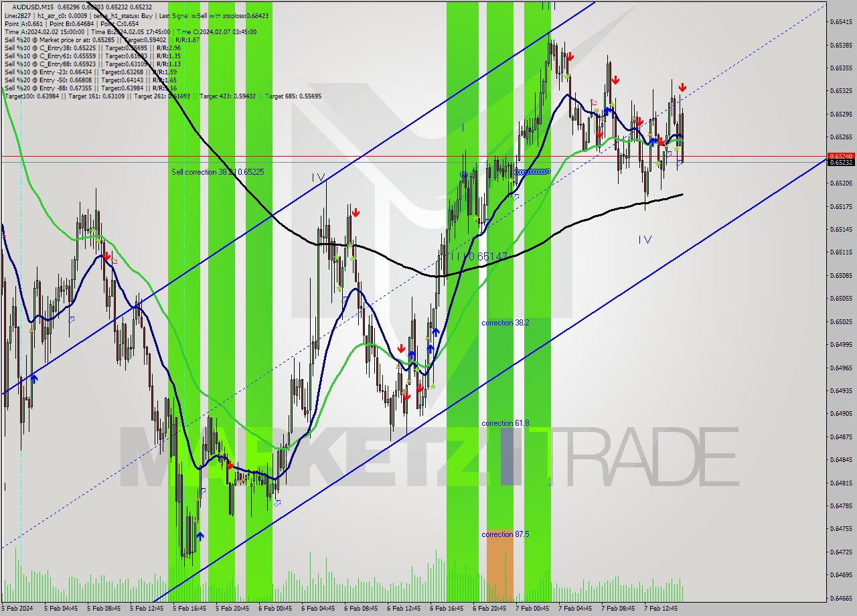
Task: Select the '6 Feb 00:45' time label
Action: [x=275, y=609]
